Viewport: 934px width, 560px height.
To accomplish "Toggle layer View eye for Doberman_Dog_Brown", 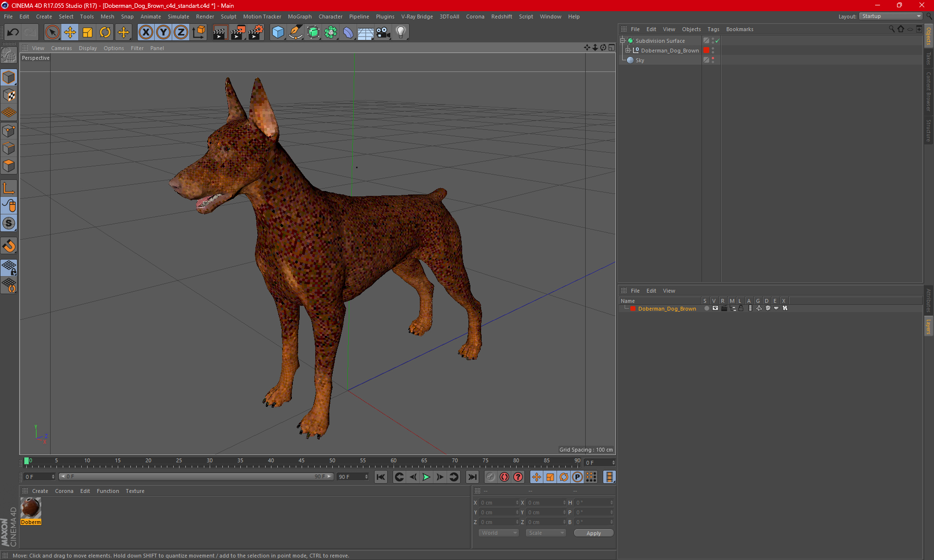I will click(x=715, y=308).
